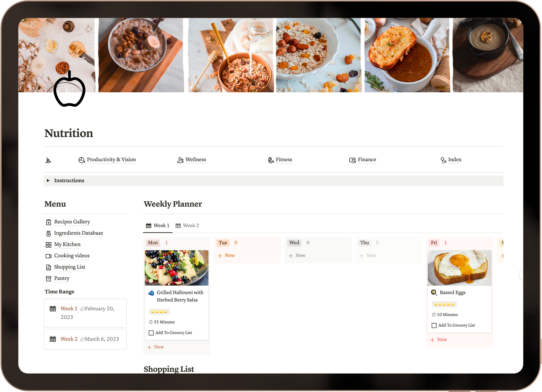Click the Week 2 calendar icon in Time Range
Screen dimensions: 542x392
[53, 339]
